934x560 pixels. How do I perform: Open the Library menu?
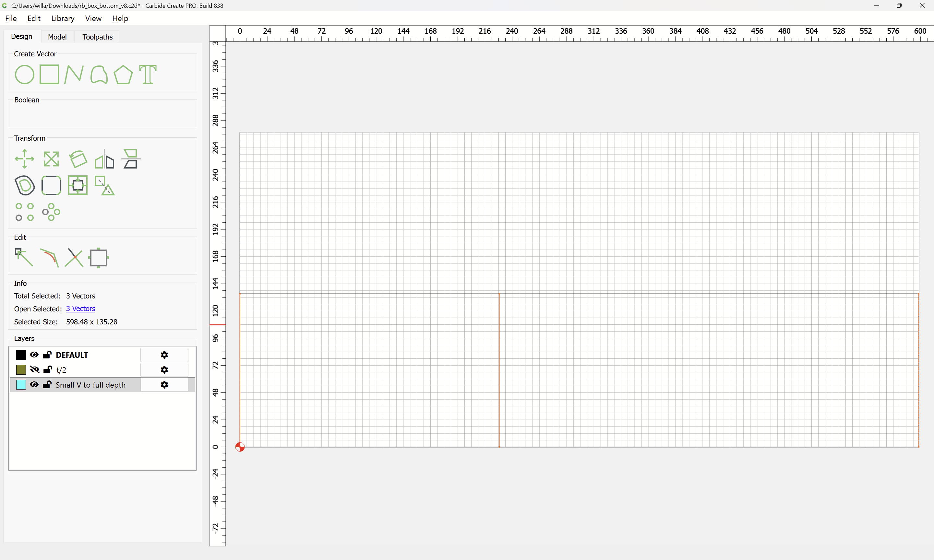point(63,18)
